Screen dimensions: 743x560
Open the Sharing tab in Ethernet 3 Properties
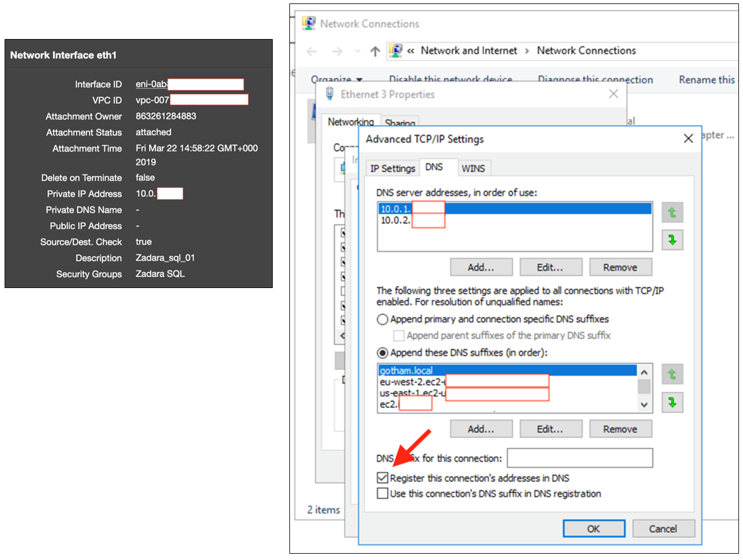coord(400,123)
